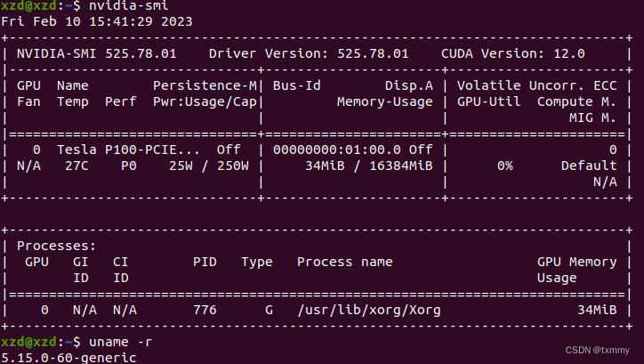644x364 pixels.
Task: Click the Default compute mode text
Action: click(588, 166)
